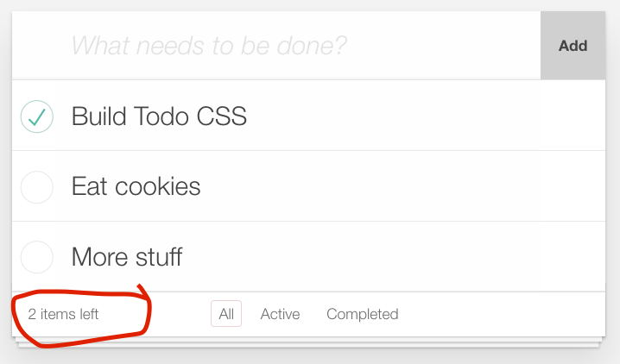This screenshot has height=364, width=620.
Task: Click the word left in items counter
Action: click(89, 314)
